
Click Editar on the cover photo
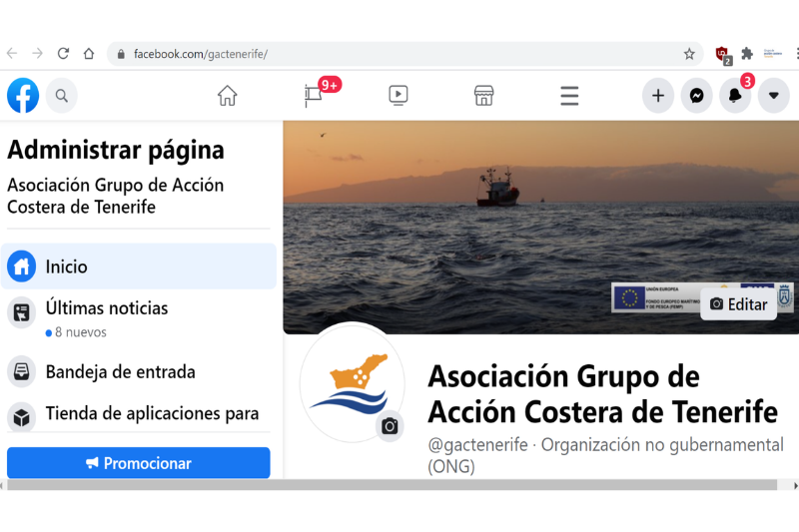(739, 304)
